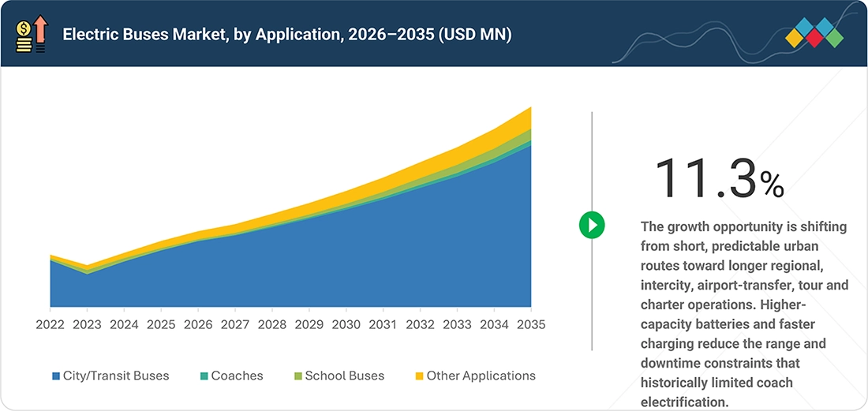This screenshot has width=868, height=411.
Task: Click the colorful diamond logo in header
Action: [814, 32]
